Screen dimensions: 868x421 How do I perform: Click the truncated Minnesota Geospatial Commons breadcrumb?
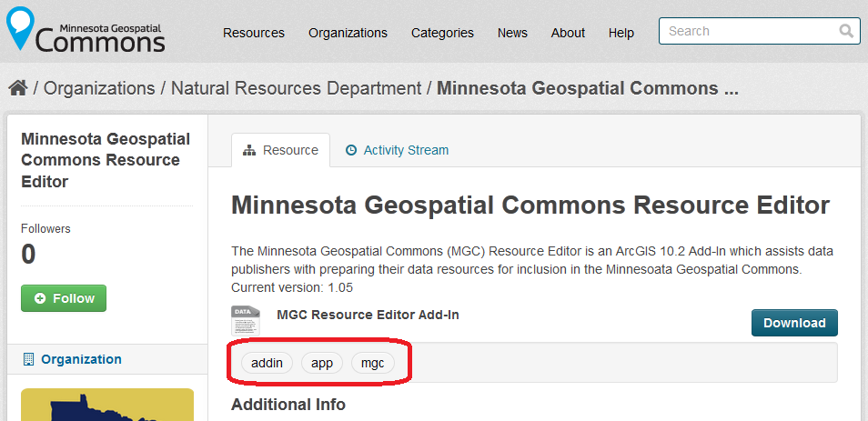point(588,88)
